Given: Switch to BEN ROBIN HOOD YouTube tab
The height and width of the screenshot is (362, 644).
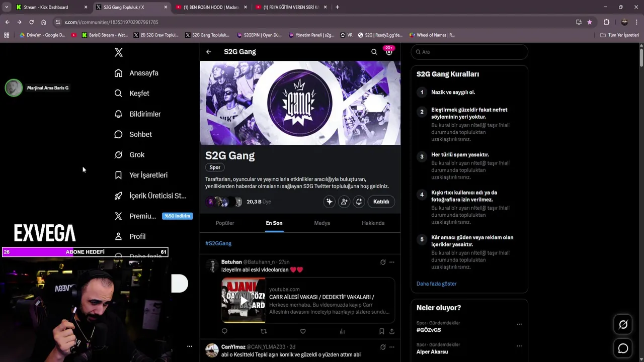Looking at the screenshot, I should click(211, 7).
